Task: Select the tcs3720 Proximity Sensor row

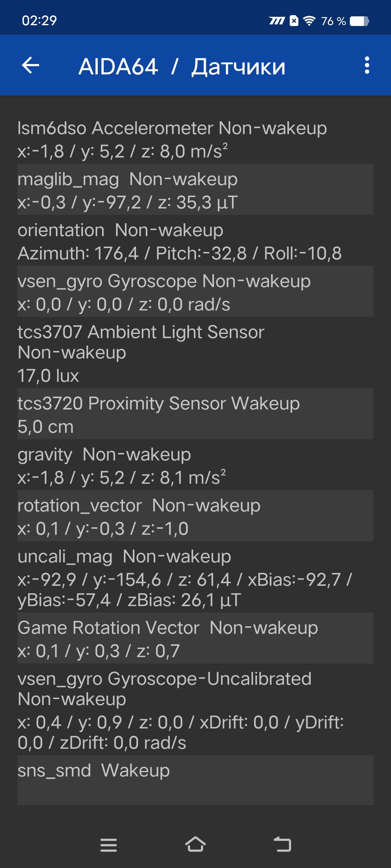Action: click(x=195, y=414)
